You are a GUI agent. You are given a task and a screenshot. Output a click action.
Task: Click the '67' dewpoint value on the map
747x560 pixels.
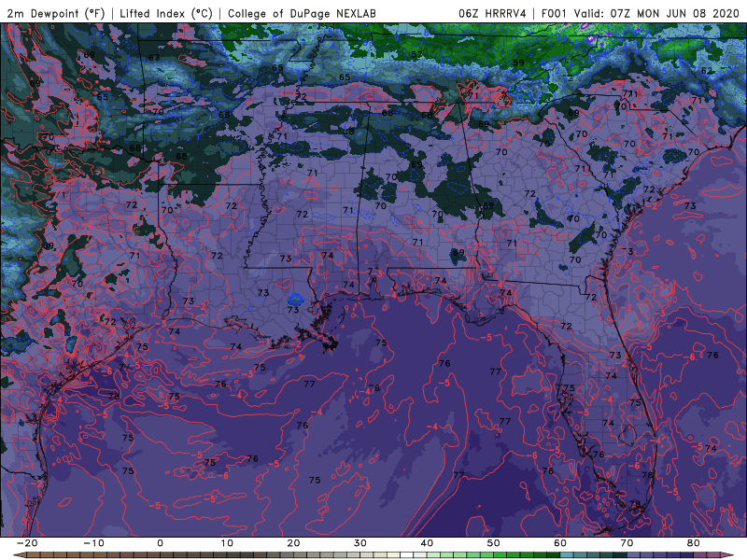(x=154, y=58)
